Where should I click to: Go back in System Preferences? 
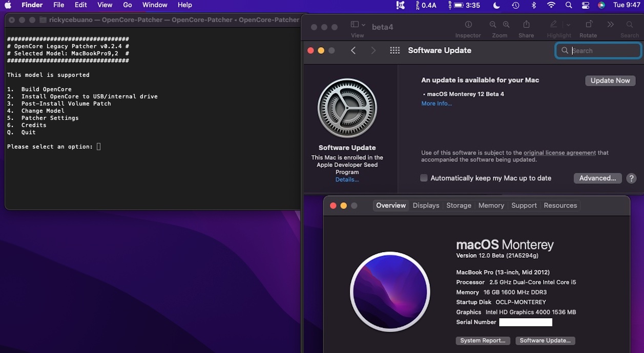(353, 50)
